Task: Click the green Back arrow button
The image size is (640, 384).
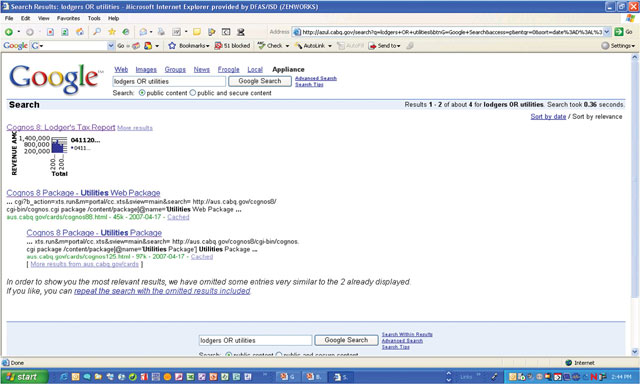Action: tap(8, 32)
